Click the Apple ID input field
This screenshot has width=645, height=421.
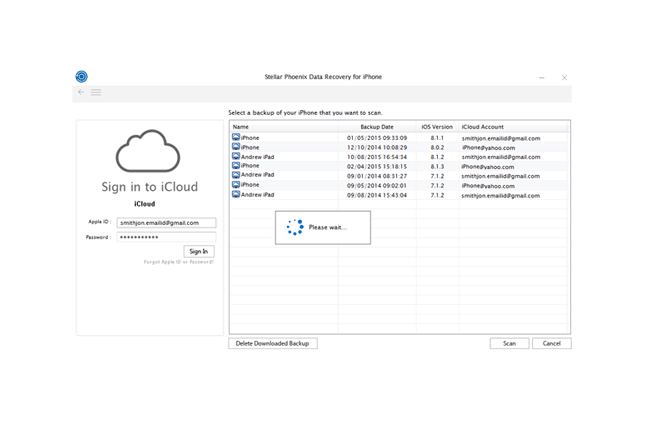[166, 223]
